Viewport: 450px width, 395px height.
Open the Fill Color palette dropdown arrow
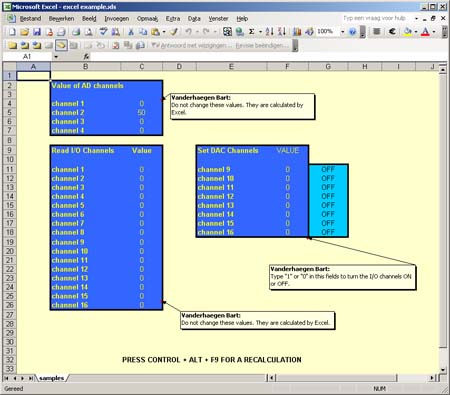(416, 32)
